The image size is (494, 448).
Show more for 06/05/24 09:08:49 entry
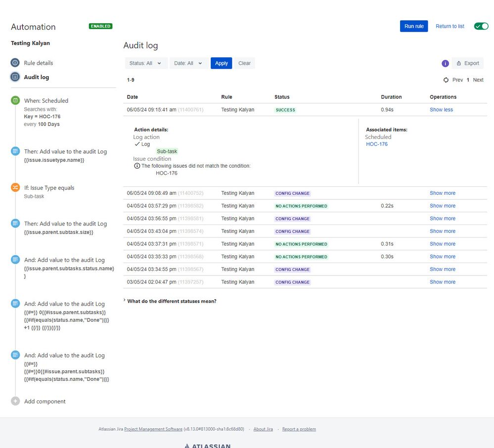[443, 193]
